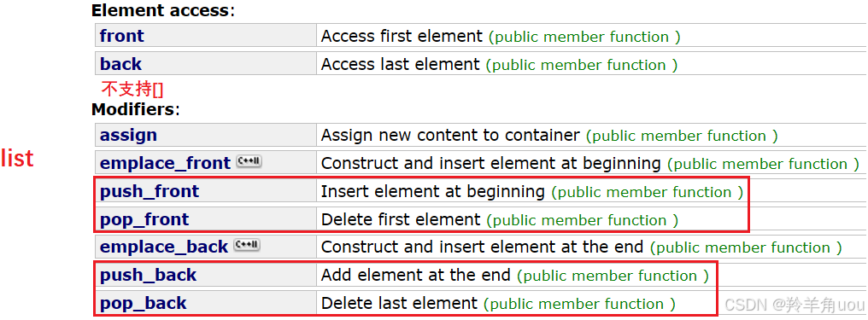Click the red list label
The image size is (868, 320).
pyautogui.click(x=17, y=158)
